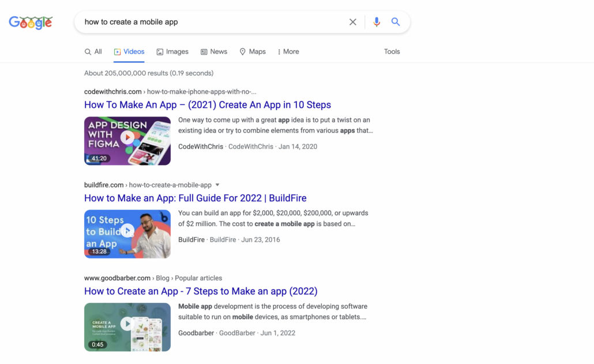
Task: Clear the search box with X icon
Action: click(x=352, y=22)
